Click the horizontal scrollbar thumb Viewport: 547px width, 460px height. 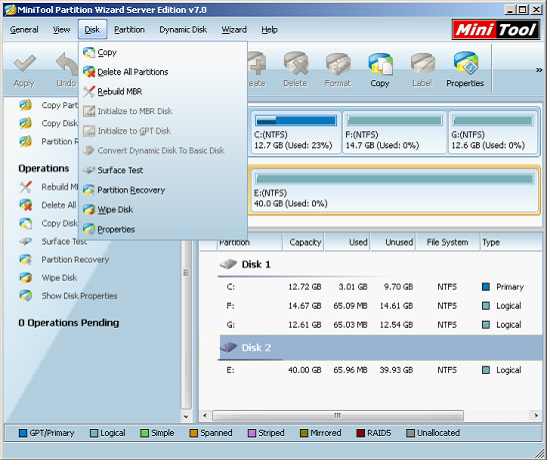tap(338, 415)
